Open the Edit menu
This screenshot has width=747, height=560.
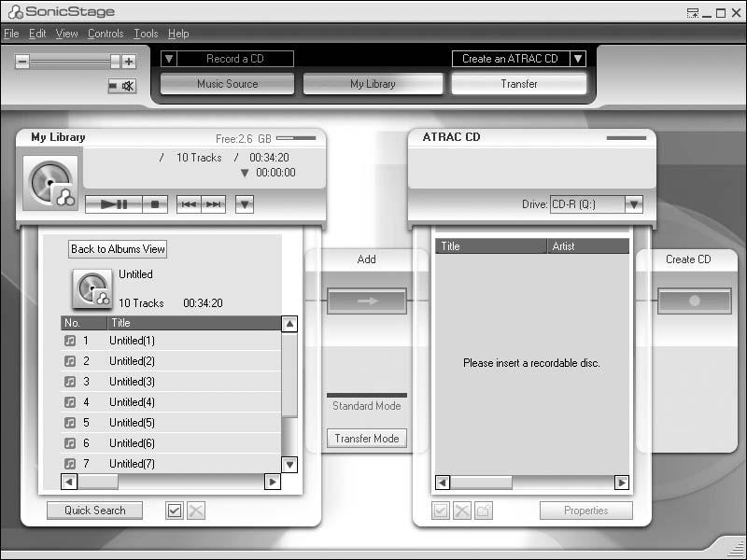tap(37, 34)
